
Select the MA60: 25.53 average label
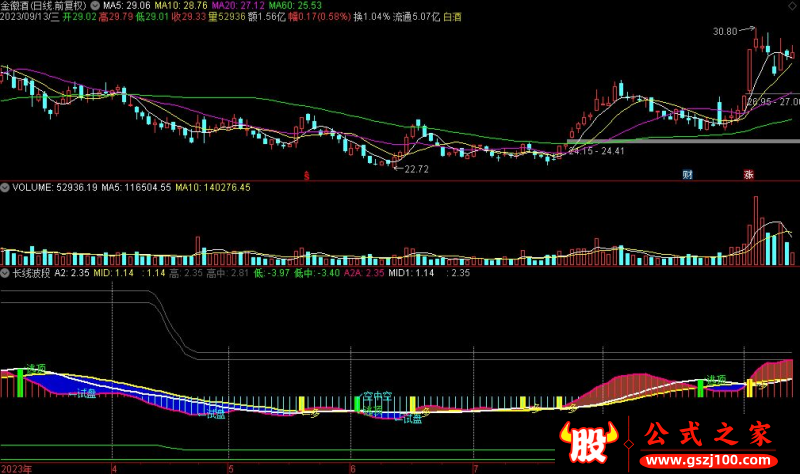295,6
